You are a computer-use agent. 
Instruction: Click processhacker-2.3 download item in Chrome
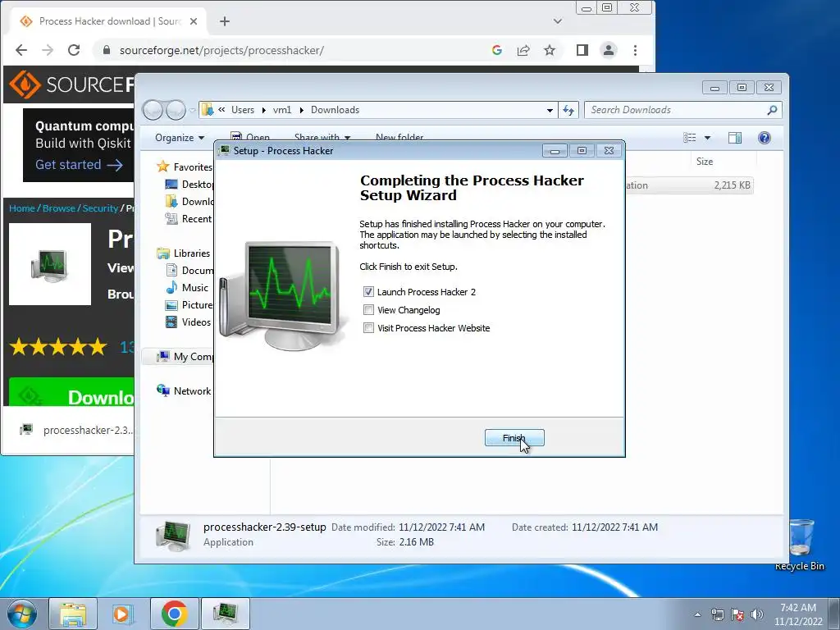pyautogui.click(x=78, y=430)
